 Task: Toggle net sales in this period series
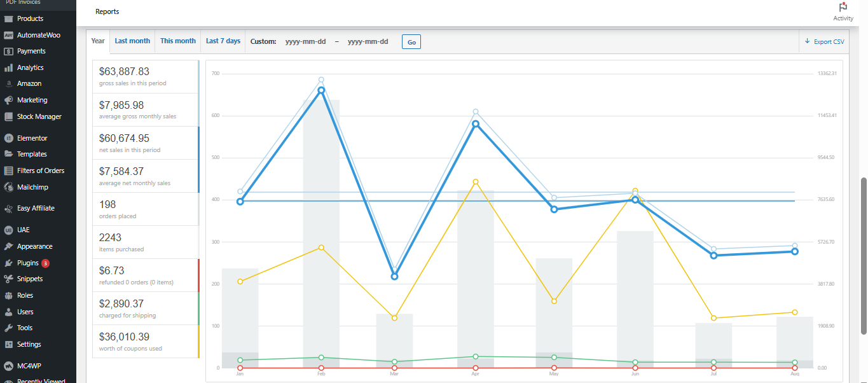[x=146, y=143]
